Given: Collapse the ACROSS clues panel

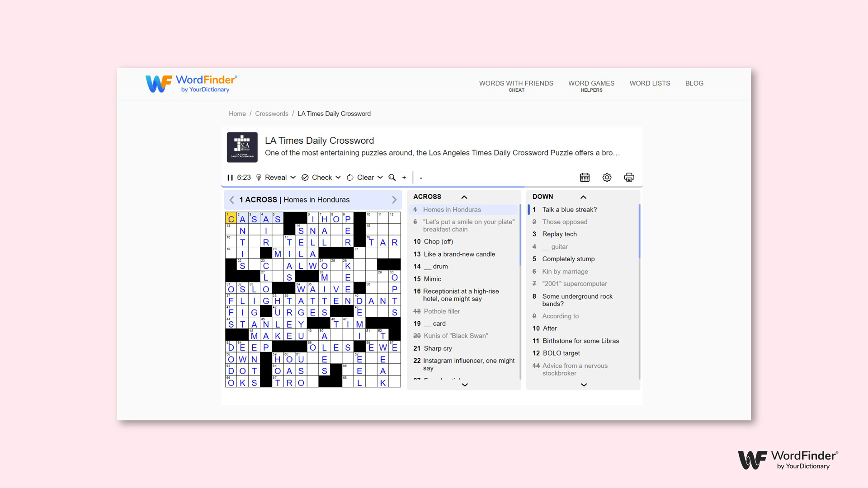Looking at the screenshot, I should (464, 197).
